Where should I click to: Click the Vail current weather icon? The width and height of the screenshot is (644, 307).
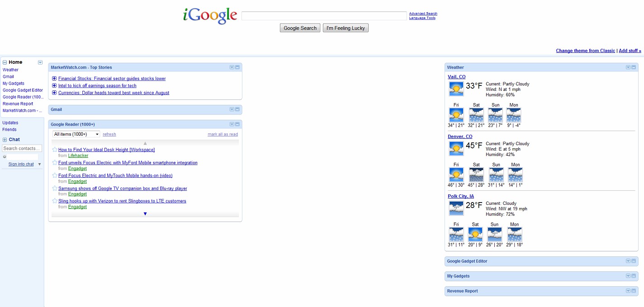click(456, 89)
